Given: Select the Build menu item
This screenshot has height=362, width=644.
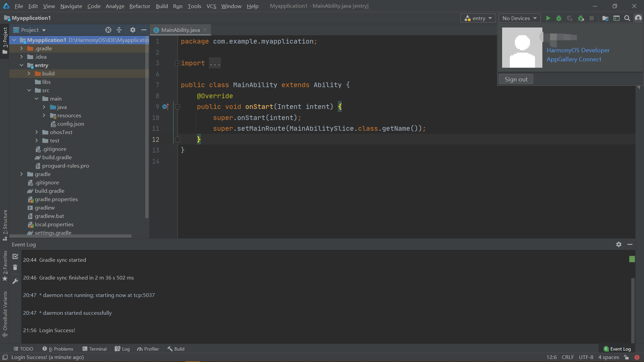Looking at the screenshot, I should click(x=161, y=6).
